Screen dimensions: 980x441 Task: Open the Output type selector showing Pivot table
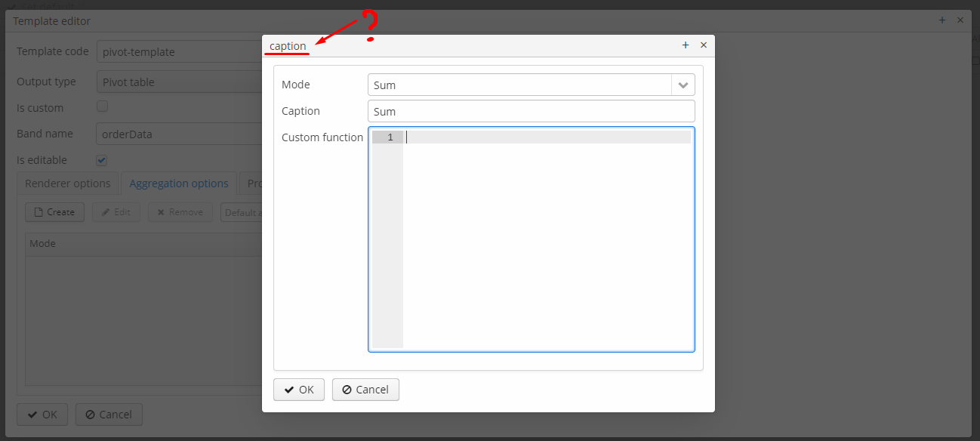pos(181,81)
